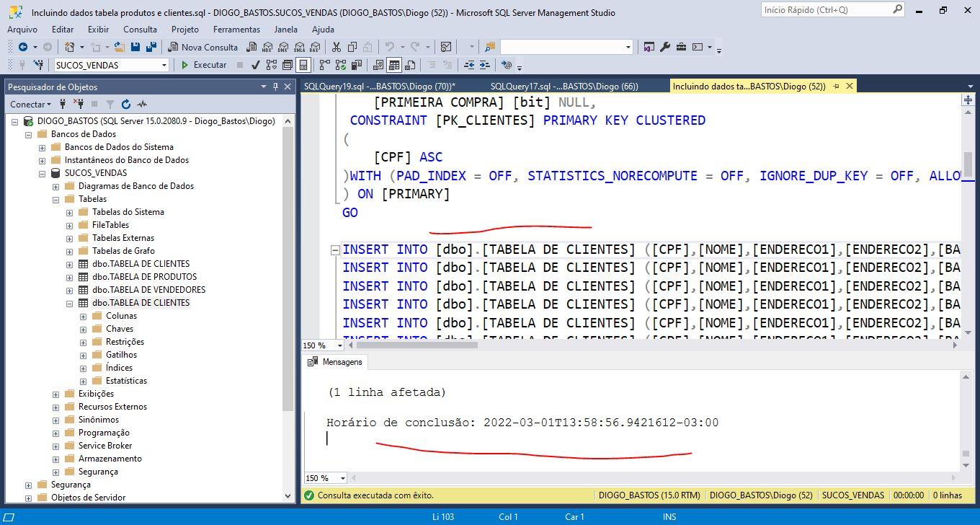Open the editor 150 % zoom dropdown
This screenshot has height=525, width=980.
[339, 345]
